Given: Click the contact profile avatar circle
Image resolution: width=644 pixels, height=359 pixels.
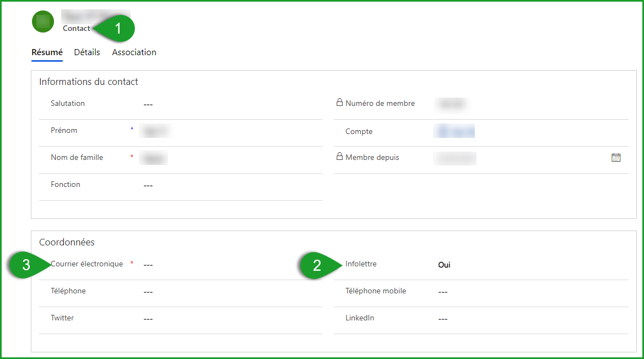Looking at the screenshot, I should [x=42, y=22].
